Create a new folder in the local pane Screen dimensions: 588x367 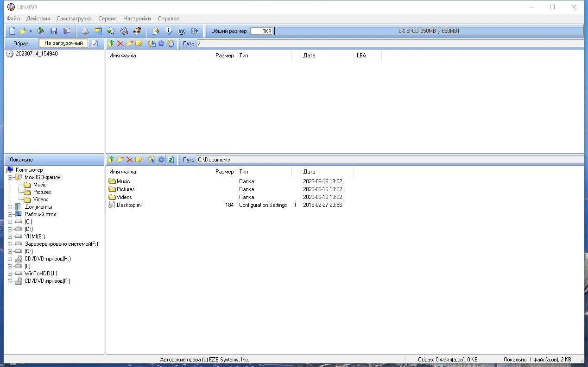click(120, 159)
